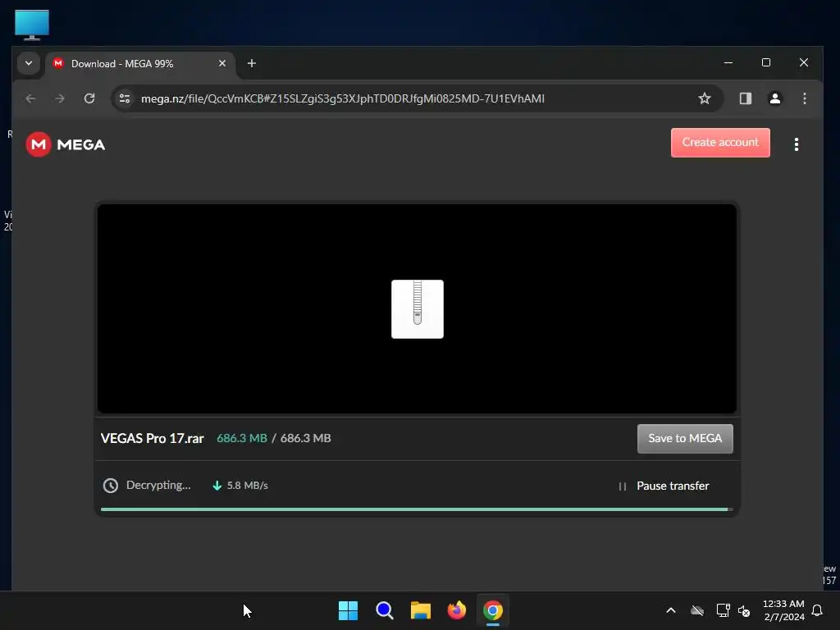840x630 pixels.
Task: Click the 686.3 MB downloaded amount
Action: (242, 438)
